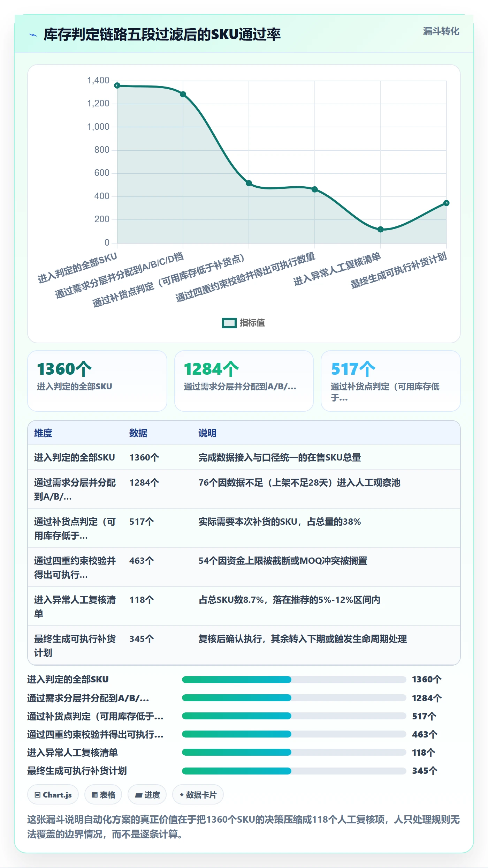The height and width of the screenshot is (868, 488).
Task: Click the progress bar in the 517个 row
Action: click(294, 716)
